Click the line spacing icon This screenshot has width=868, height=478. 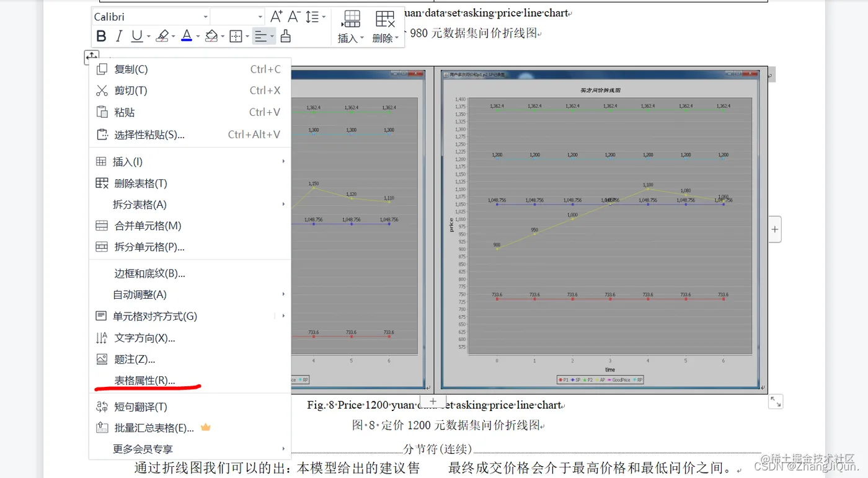tap(312, 17)
